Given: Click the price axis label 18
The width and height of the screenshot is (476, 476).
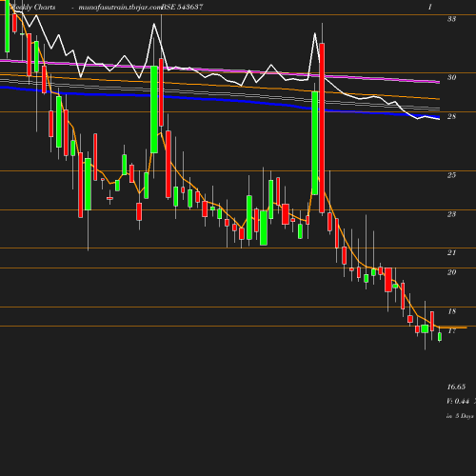Looking at the screenshot, I should pyautogui.click(x=451, y=311).
